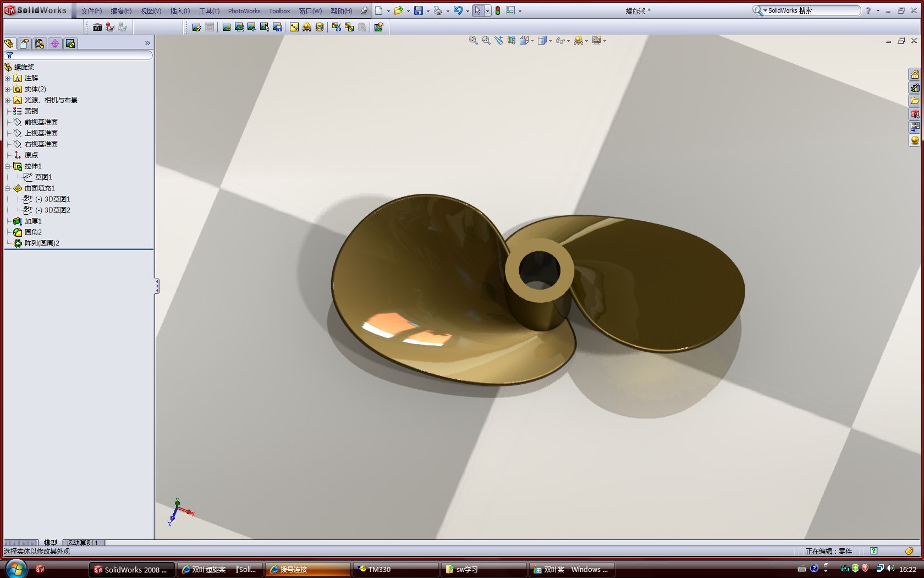Expand the panel tabs overflow chevron
This screenshot has height=578, width=924.
point(147,43)
